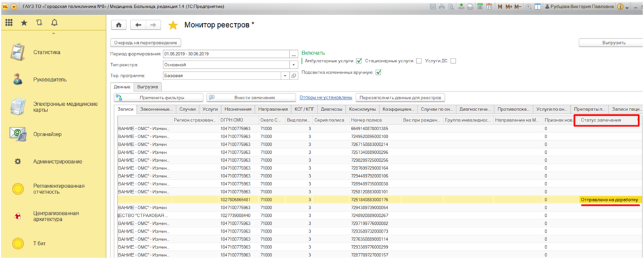Open the Диагнозы tab
This screenshot has height=259, width=644.
(331, 109)
